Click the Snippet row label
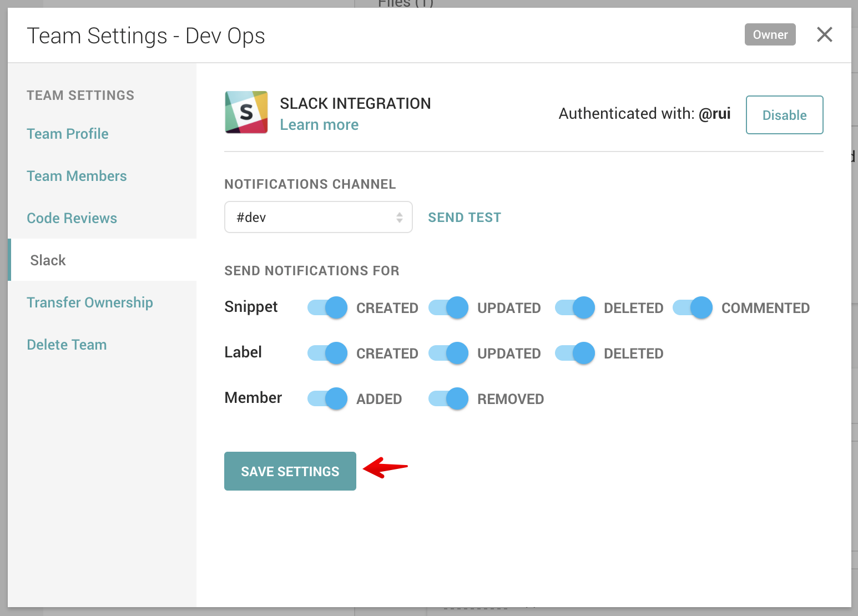 click(251, 307)
